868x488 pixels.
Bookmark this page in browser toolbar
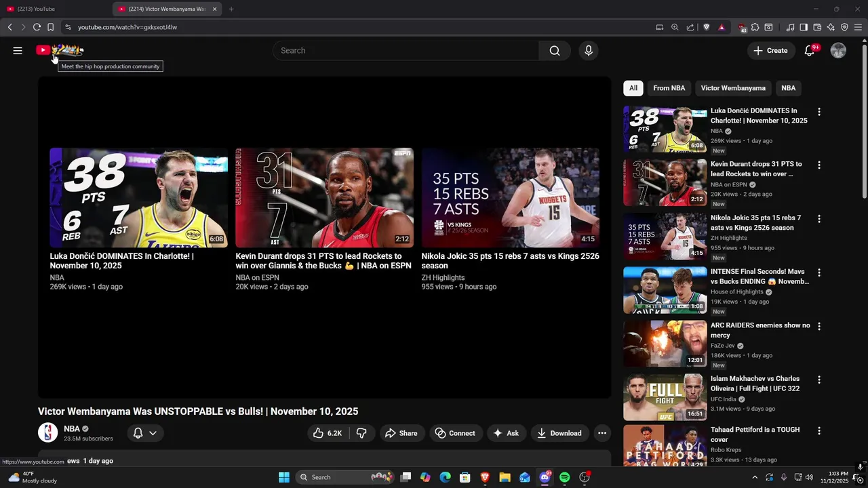(50, 27)
